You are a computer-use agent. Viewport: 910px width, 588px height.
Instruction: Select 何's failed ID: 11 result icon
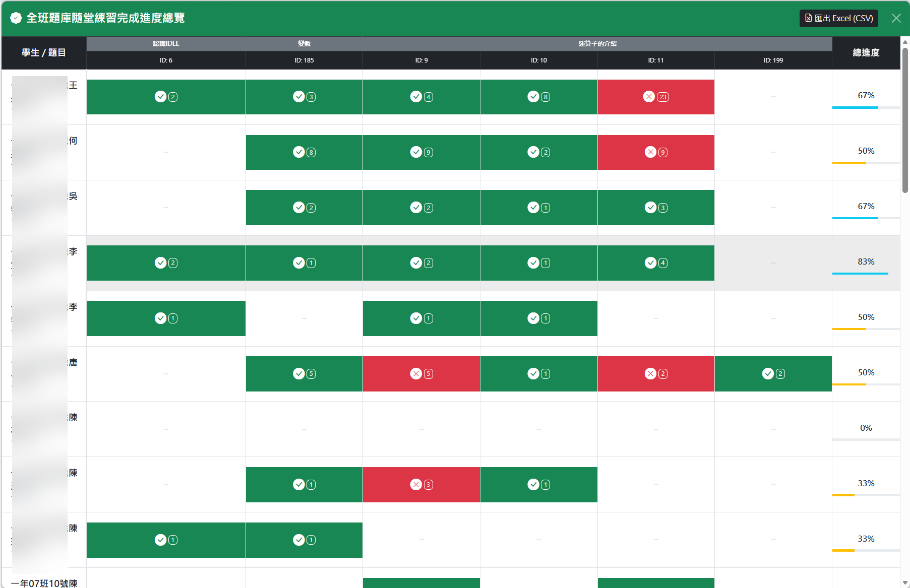point(650,152)
